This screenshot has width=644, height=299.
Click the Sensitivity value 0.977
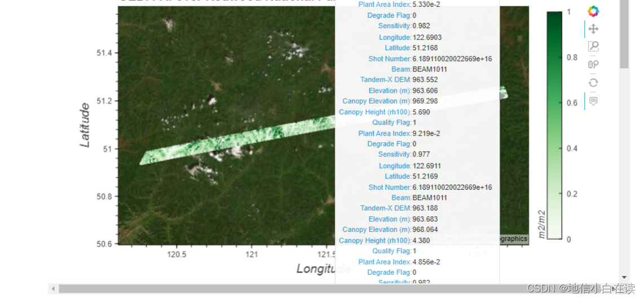click(421, 154)
